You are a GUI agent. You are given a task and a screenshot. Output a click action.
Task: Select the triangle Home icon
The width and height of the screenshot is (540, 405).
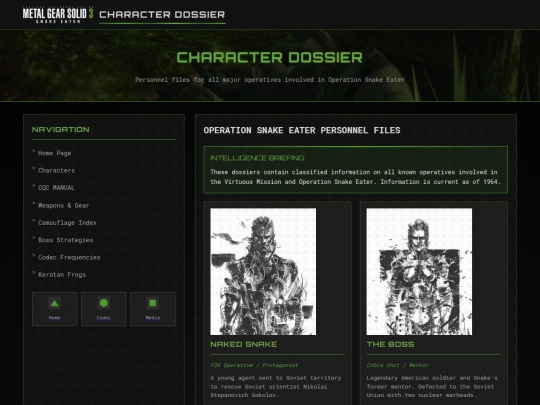click(54, 303)
